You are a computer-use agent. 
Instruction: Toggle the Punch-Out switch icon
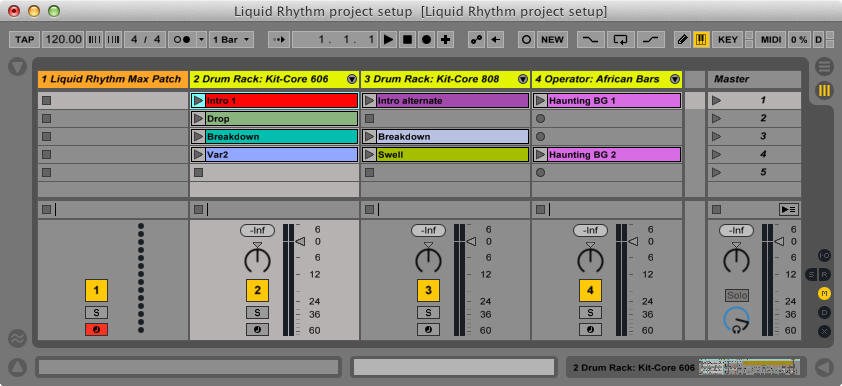coord(650,40)
